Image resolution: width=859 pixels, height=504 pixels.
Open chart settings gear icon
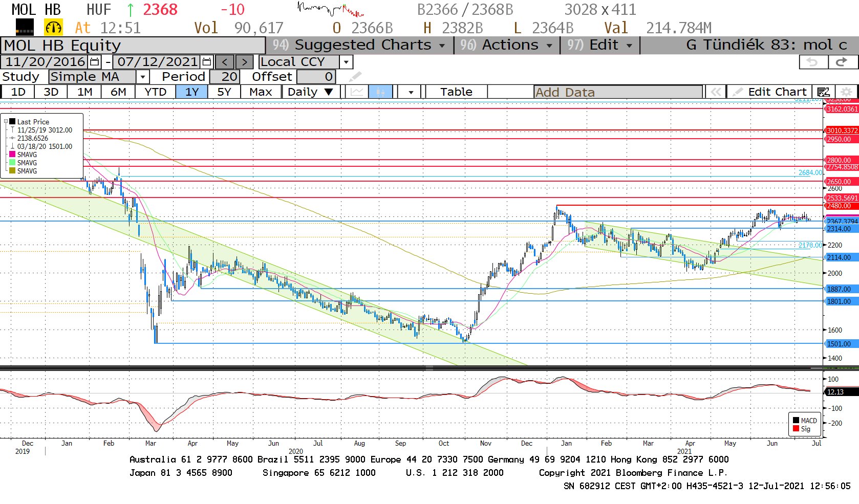pos(846,92)
